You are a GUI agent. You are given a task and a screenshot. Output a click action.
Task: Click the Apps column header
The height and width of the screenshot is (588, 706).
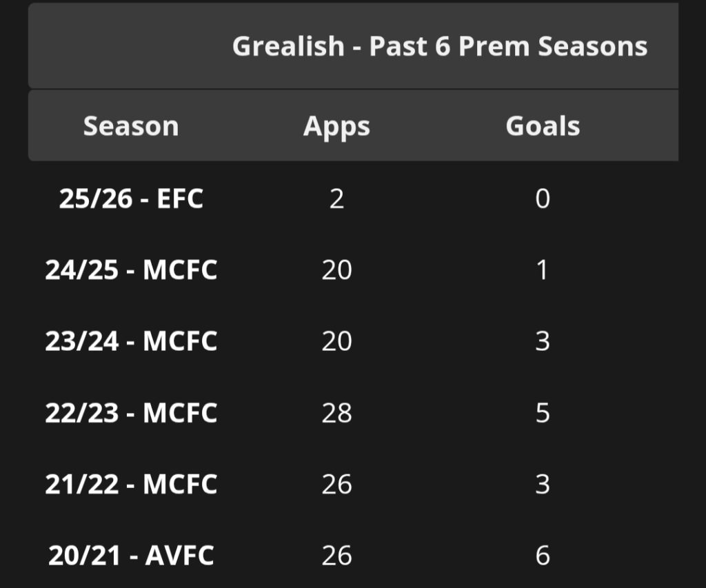coord(336,126)
